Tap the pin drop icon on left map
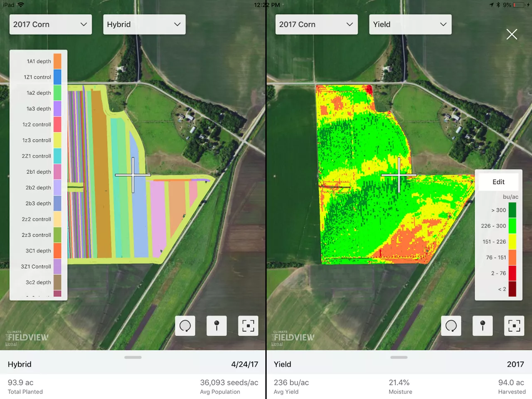This screenshot has width=532, height=399. (217, 326)
